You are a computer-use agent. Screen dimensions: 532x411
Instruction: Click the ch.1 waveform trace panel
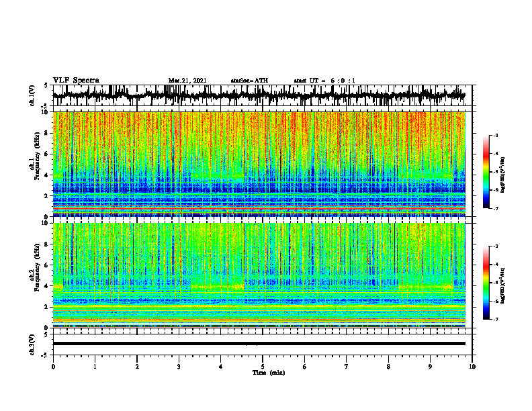coord(262,95)
